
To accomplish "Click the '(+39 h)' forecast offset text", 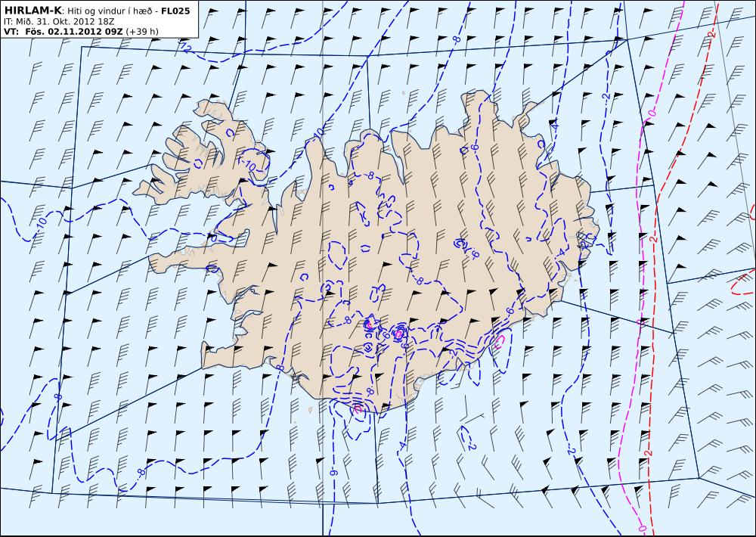I will (142, 32).
